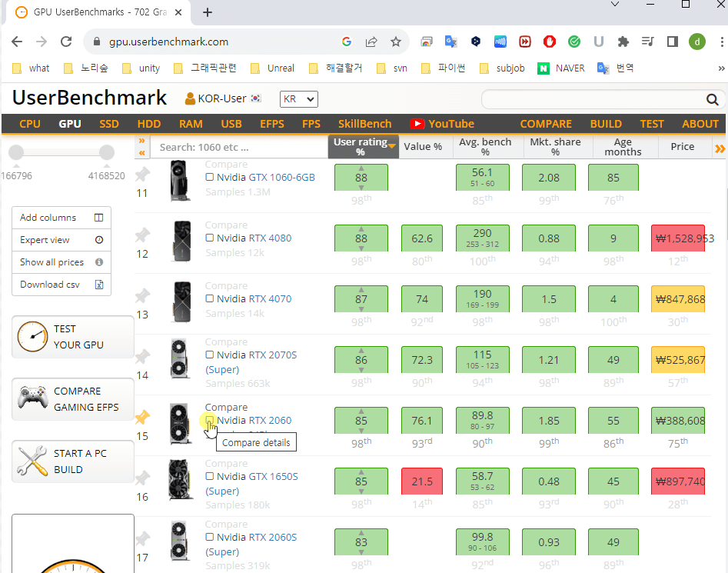Click the Expert view clock icon
This screenshot has height=573, width=728.
tap(99, 240)
